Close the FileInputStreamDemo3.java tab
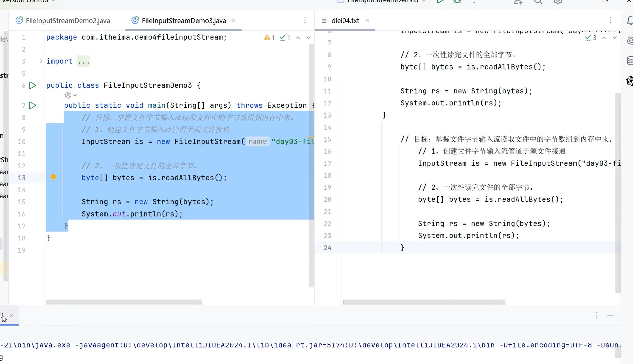The width and height of the screenshot is (633, 364). click(233, 20)
